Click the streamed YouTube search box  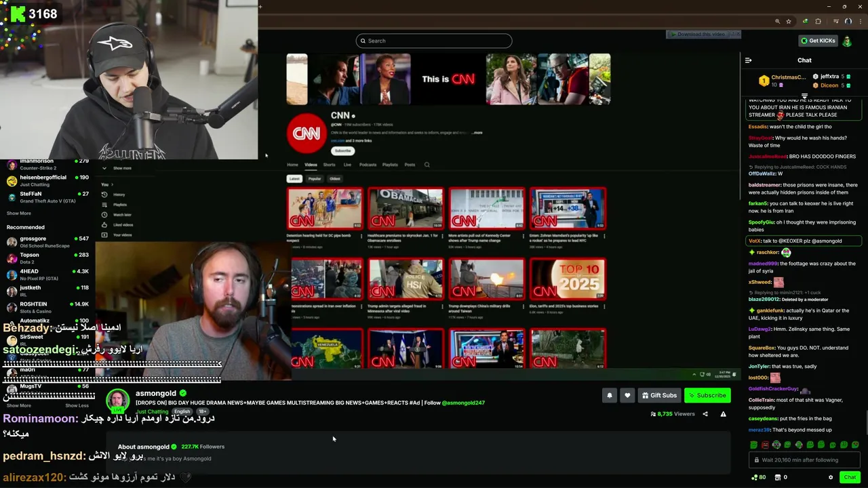(434, 41)
